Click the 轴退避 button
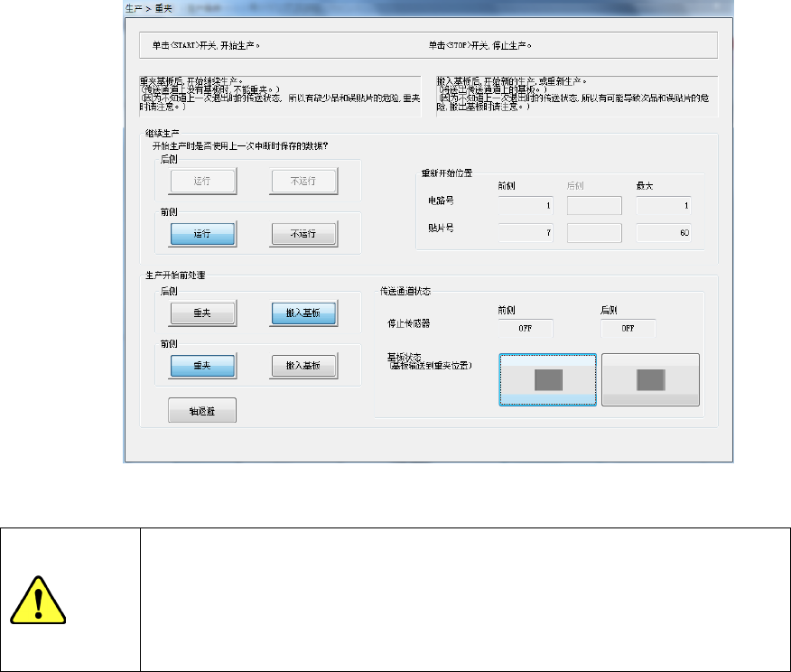The width and height of the screenshot is (791, 672). pos(202,411)
